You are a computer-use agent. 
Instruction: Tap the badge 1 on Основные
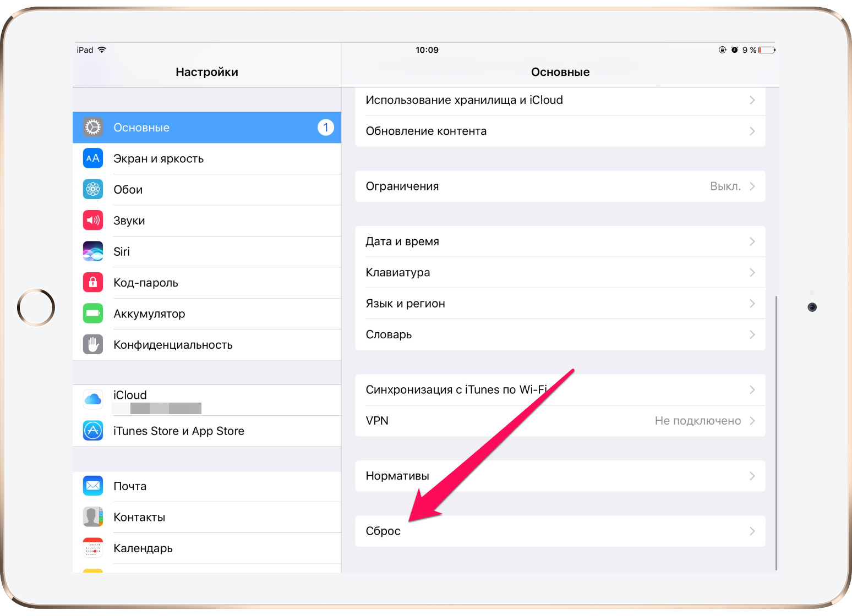(x=326, y=128)
